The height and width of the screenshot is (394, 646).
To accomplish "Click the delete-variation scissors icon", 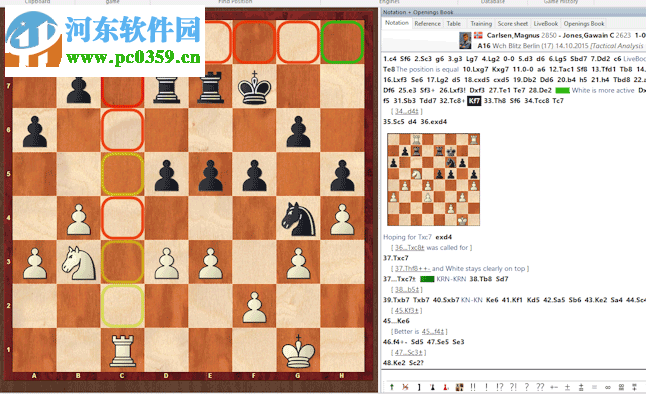I will click(x=405, y=387).
